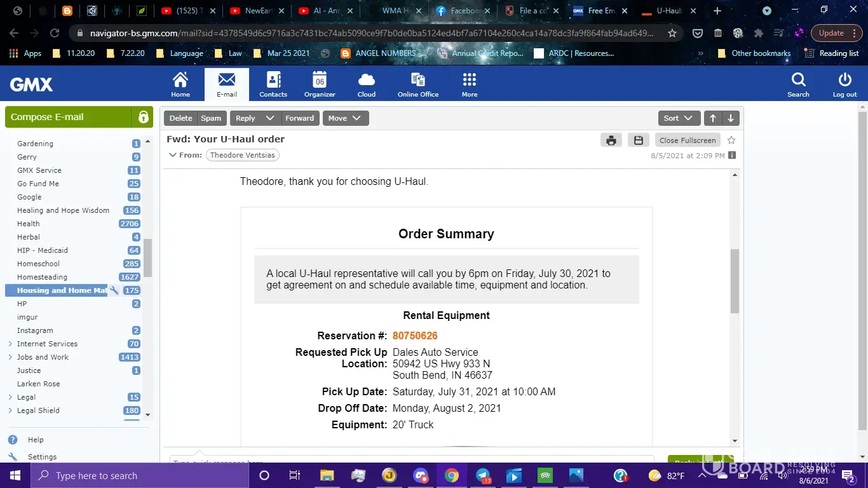Screen dimensions: 868x488
Task: Open the GMX Home section
Action: coord(180,85)
